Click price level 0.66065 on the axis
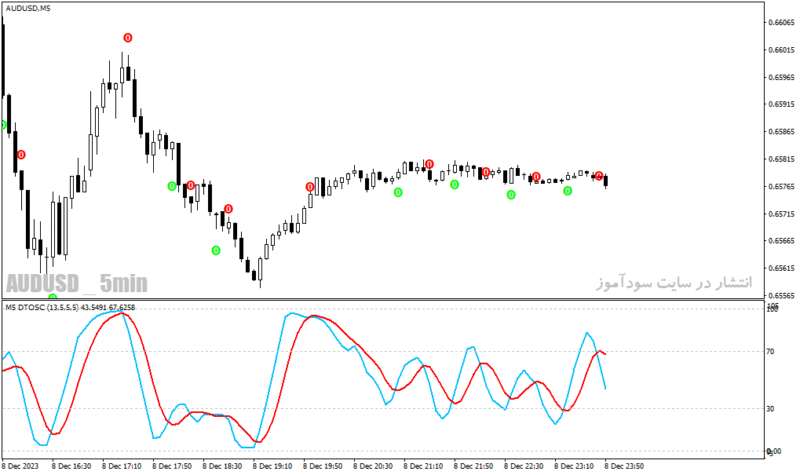800x475 pixels. pos(781,22)
